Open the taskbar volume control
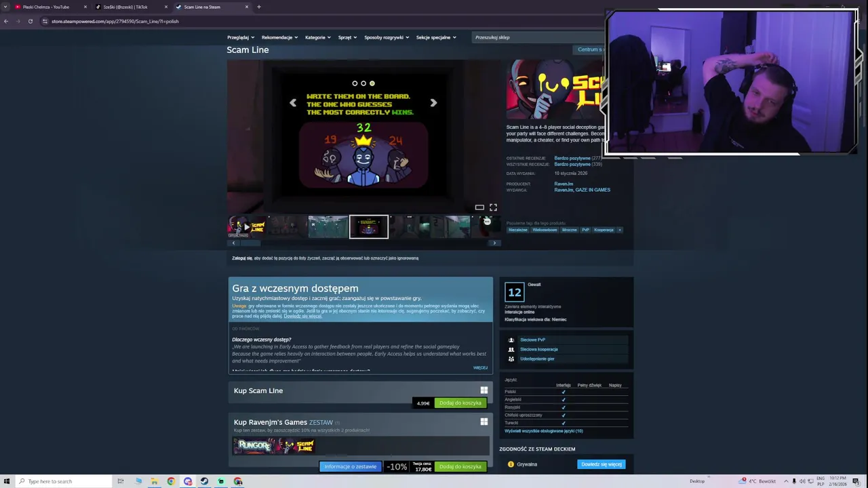 click(802, 481)
